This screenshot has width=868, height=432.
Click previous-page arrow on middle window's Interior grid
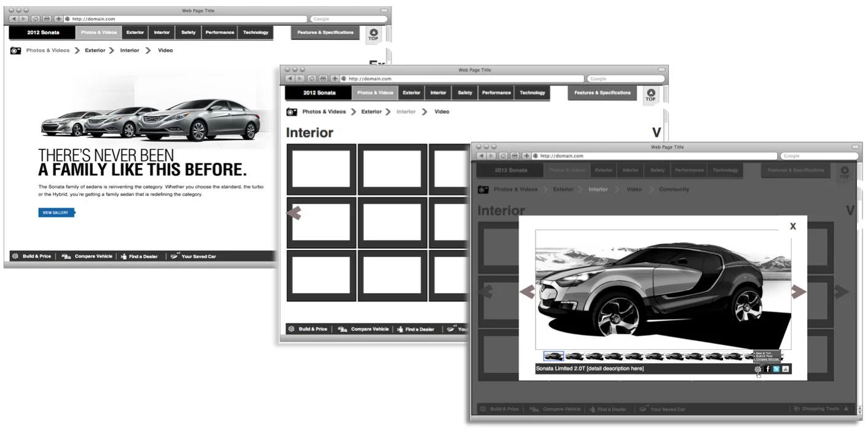[x=294, y=213]
